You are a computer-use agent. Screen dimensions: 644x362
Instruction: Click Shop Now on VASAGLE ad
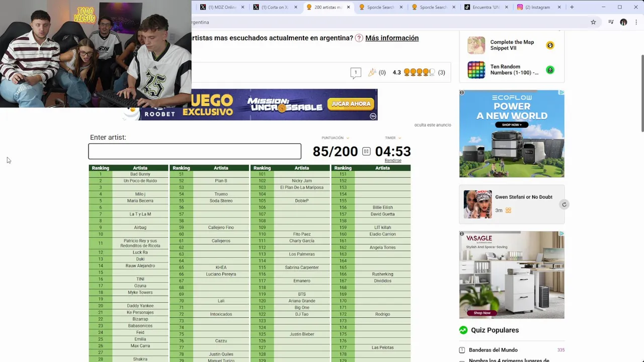coord(481,313)
